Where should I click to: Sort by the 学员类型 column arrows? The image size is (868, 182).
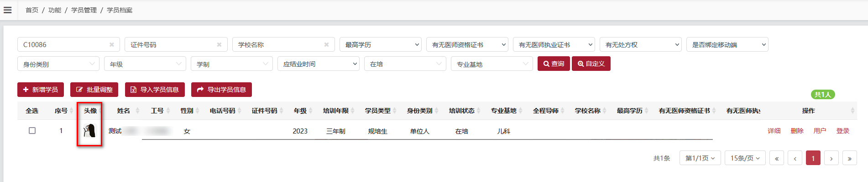pyautogui.click(x=395, y=111)
